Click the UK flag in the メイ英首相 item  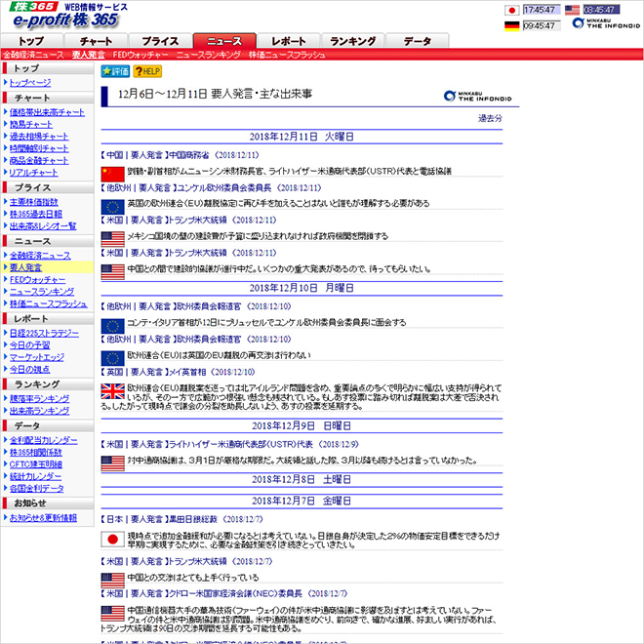(x=112, y=391)
